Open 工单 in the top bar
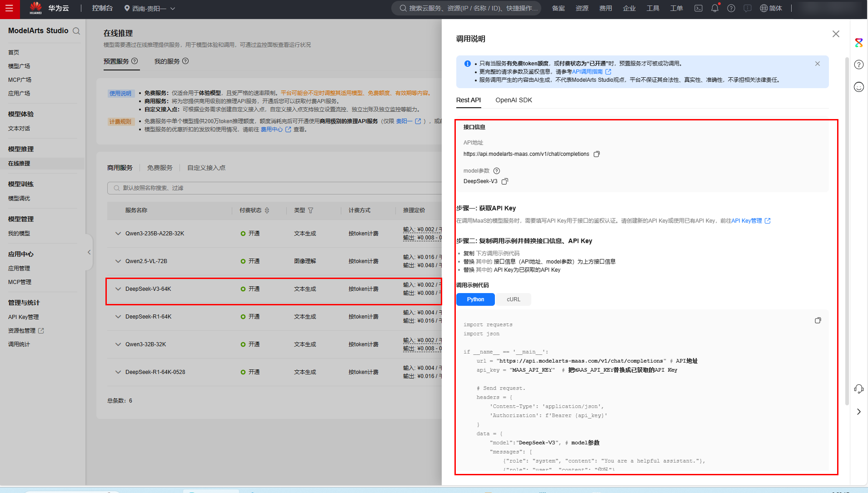 pos(677,8)
